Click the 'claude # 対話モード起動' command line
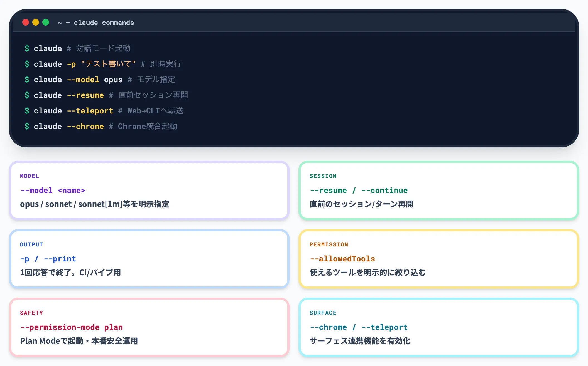The image size is (588, 366). (x=77, y=48)
